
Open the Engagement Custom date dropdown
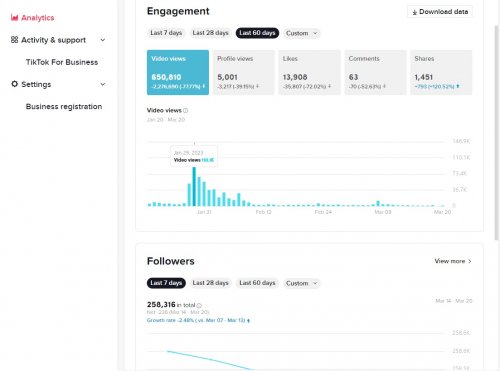(x=302, y=33)
